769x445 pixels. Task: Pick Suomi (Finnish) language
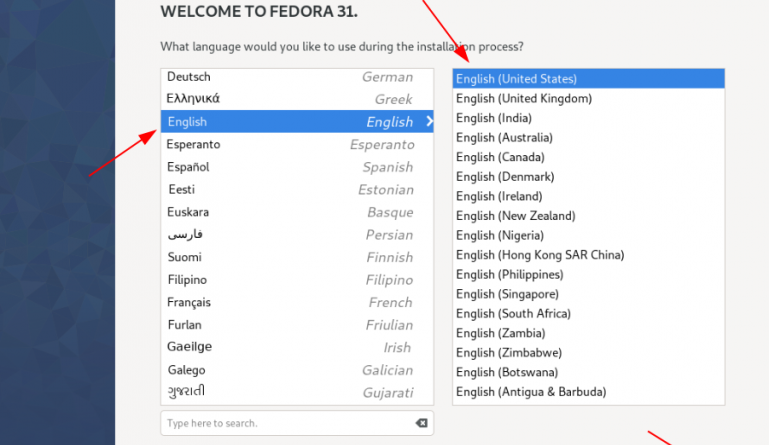(x=296, y=257)
